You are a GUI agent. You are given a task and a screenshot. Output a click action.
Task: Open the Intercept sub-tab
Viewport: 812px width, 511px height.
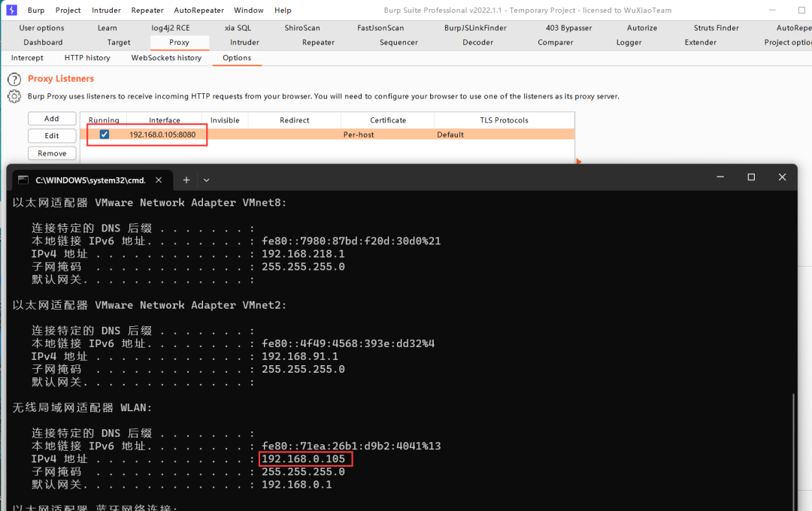coord(28,58)
